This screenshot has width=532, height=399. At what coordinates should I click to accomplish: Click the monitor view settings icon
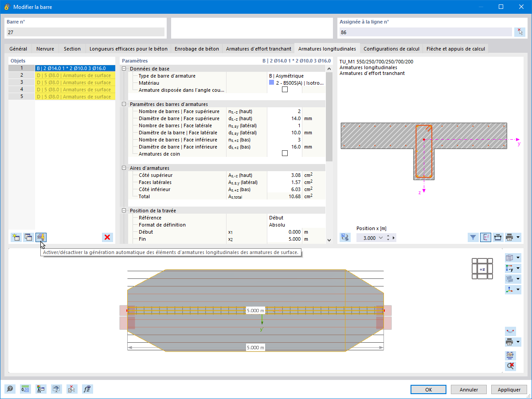tap(56, 389)
